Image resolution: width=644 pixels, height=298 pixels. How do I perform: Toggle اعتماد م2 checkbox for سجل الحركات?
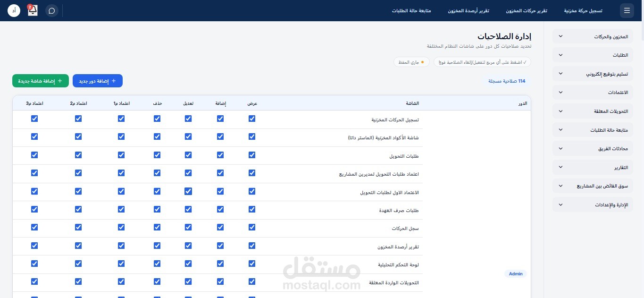coord(78,227)
